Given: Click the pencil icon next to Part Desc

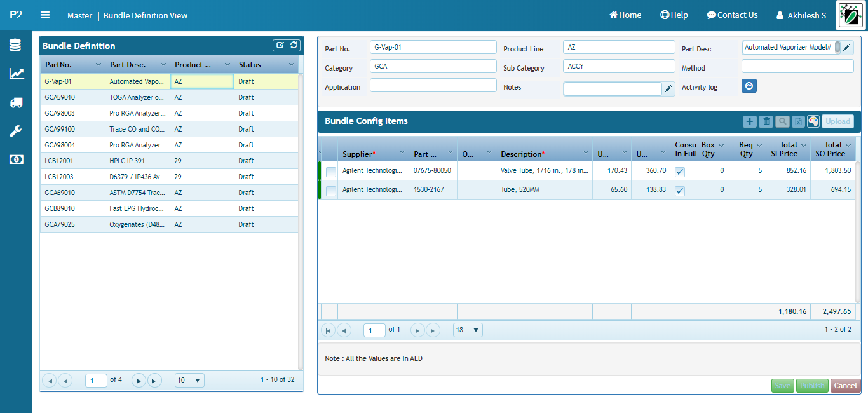Looking at the screenshot, I should (847, 48).
